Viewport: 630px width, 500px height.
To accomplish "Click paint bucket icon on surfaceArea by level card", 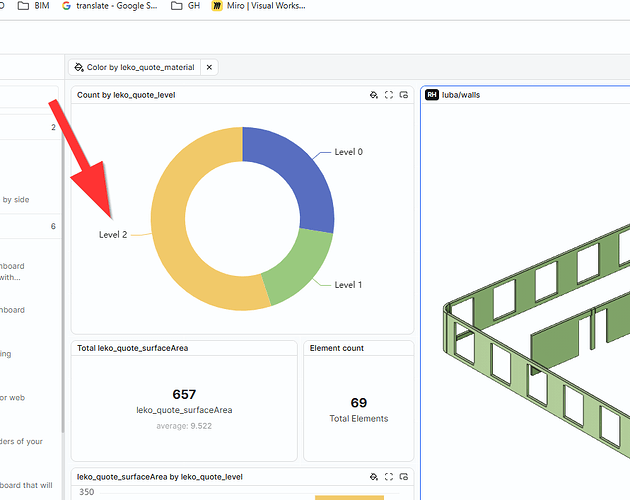I will point(374,477).
